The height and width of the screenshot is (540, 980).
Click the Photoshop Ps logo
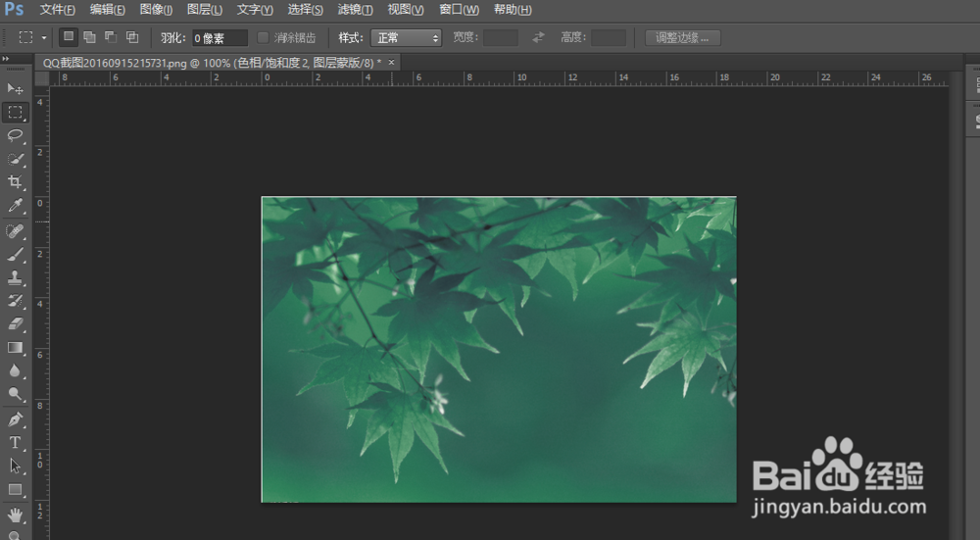[x=14, y=10]
